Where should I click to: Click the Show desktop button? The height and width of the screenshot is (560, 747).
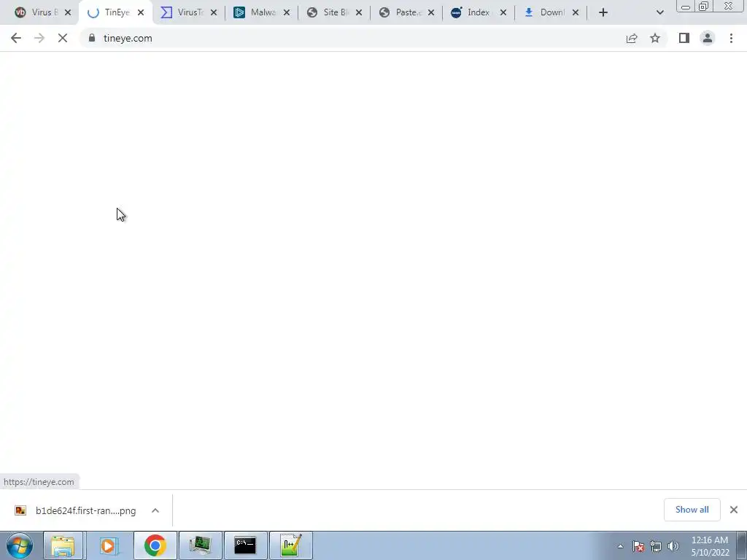[741, 545]
